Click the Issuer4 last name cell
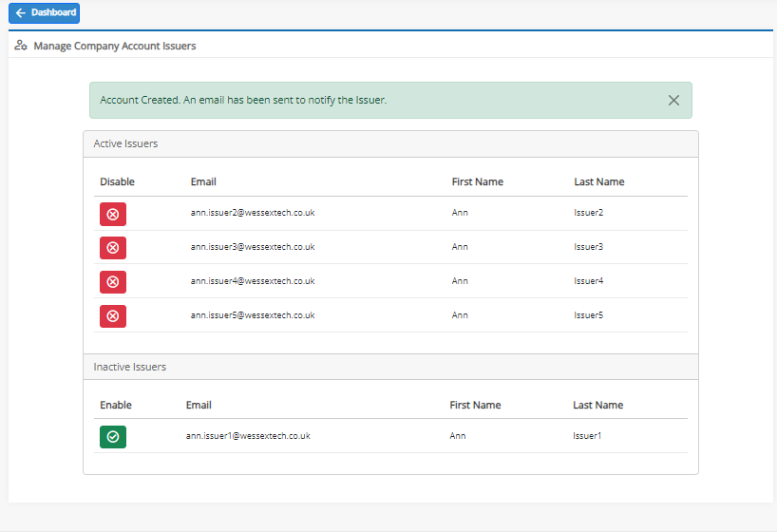 (588, 281)
